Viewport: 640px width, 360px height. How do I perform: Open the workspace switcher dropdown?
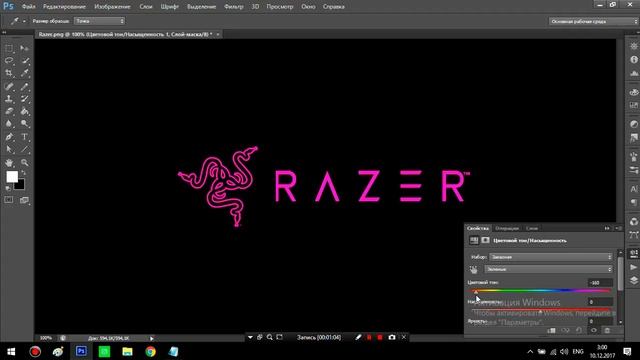click(593, 21)
